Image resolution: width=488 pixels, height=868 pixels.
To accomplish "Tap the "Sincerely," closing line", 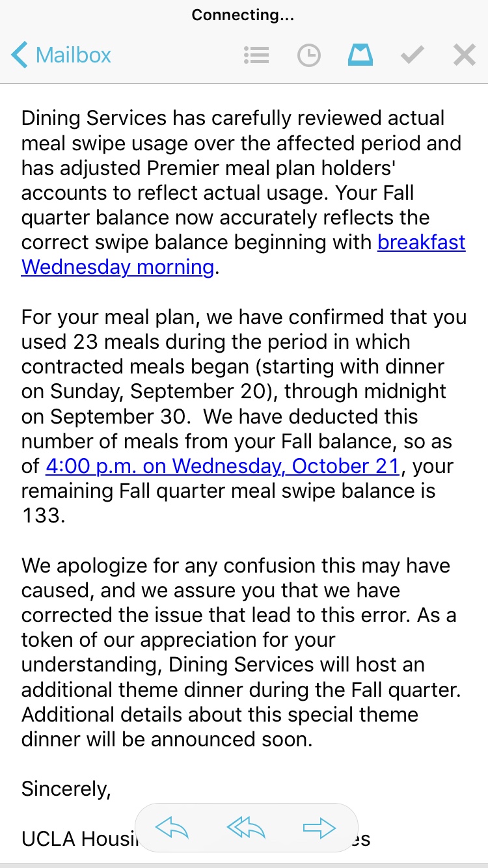I will pos(66,789).
